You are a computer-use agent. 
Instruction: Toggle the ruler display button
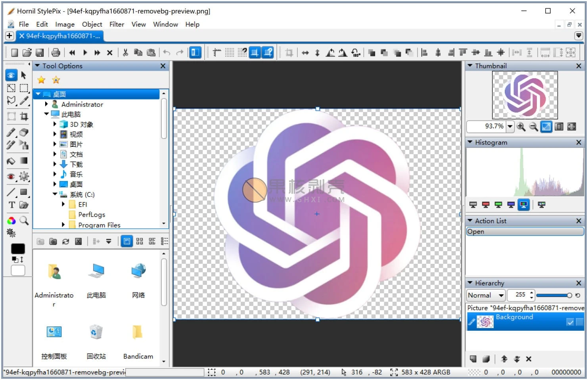217,52
